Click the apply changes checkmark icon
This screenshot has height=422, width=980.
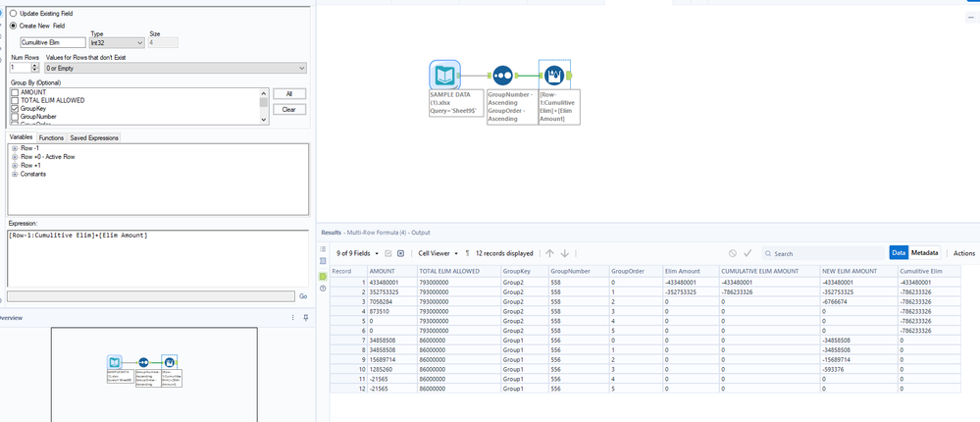click(748, 253)
